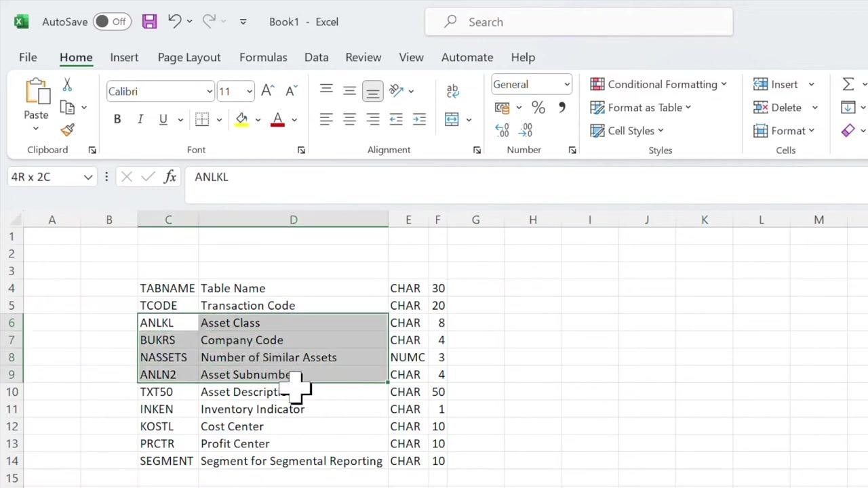Click the Save icon in title bar

149,22
